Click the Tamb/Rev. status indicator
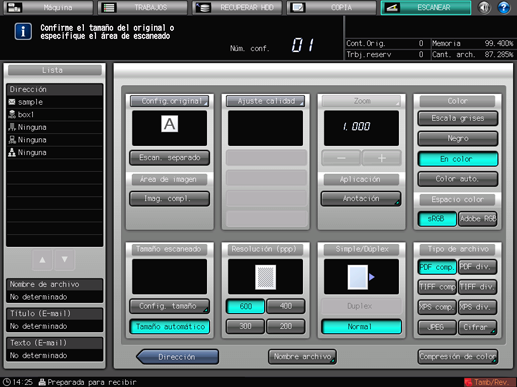The width and height of the screenshot is (517, 387). click(490, 382)
